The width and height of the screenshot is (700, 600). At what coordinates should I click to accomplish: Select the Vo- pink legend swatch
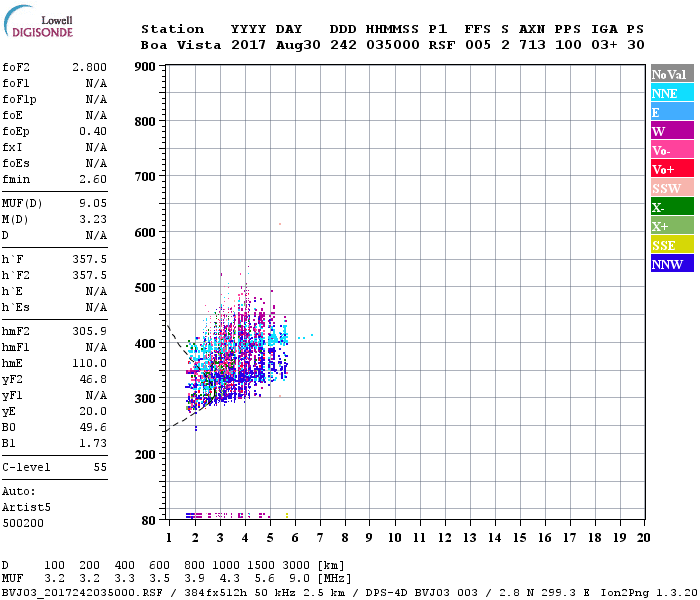click(x=672, y=150)
